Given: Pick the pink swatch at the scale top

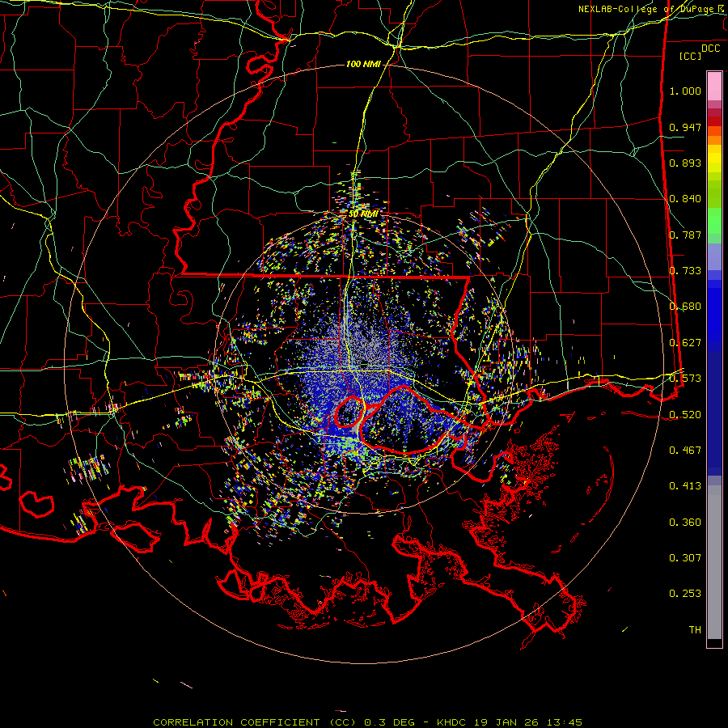Looking at the screenshot, I should click(x=714, y=86).
